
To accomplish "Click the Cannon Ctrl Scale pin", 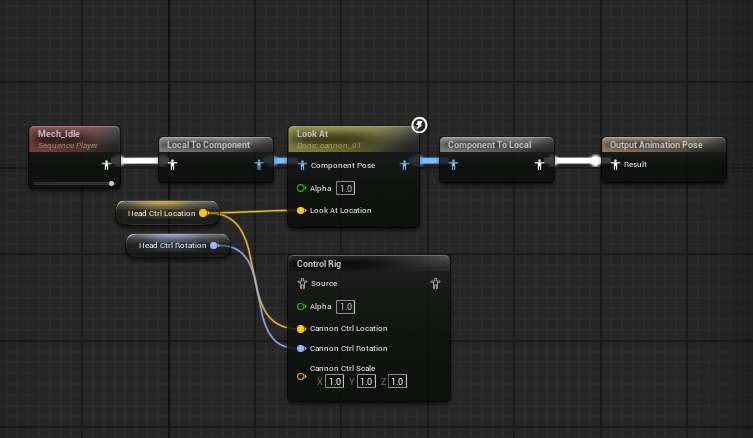I will coord(301,376).
